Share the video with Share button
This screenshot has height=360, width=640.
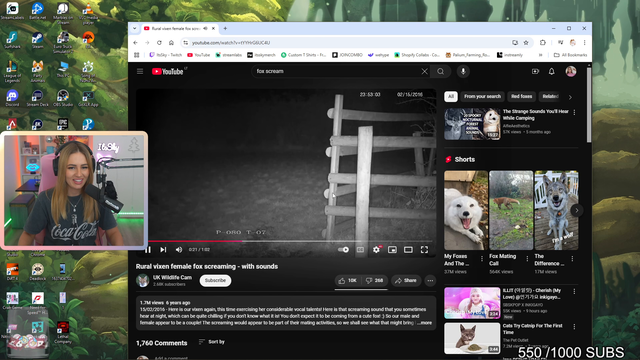tap(406, 280)
